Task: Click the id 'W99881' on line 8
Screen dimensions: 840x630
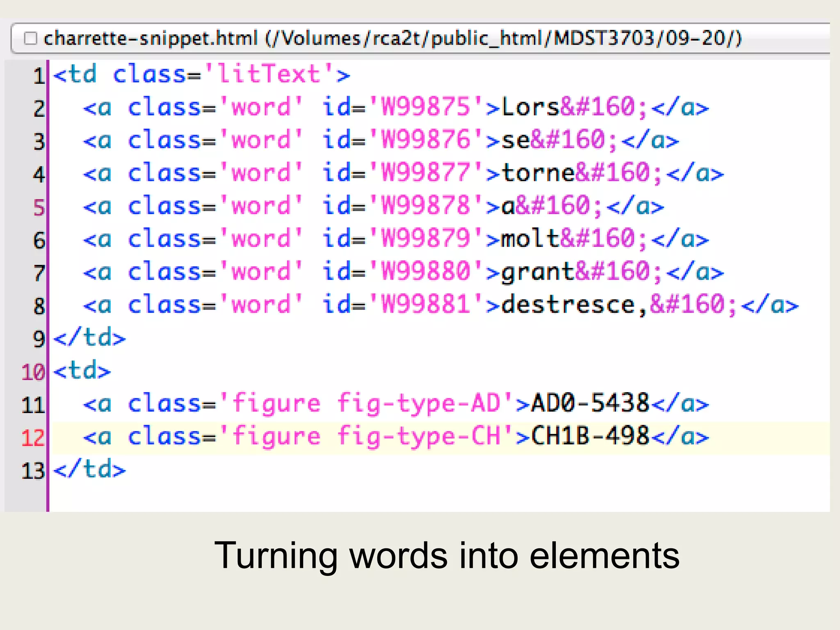Action: pyautogui.click(x=425, y=304)
